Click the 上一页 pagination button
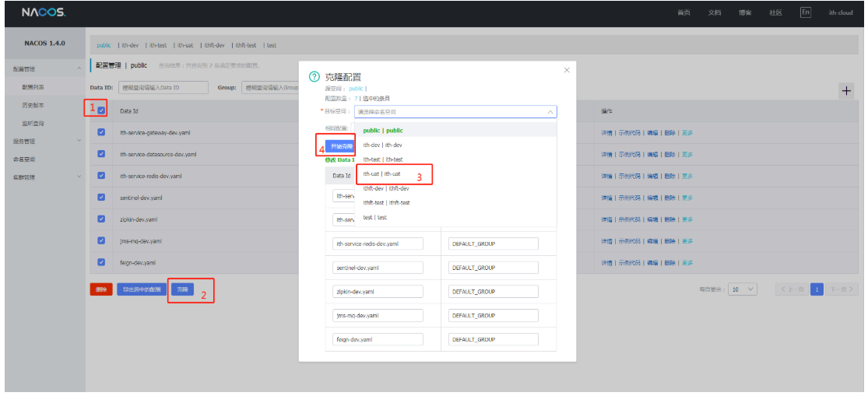Screen dimensions: 868x396 click(x=792, y=289)
